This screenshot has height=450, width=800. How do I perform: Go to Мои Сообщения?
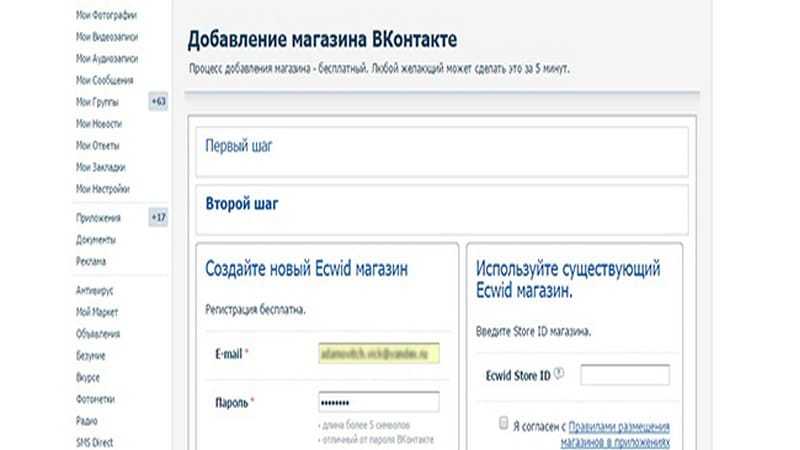coord(105,80)
